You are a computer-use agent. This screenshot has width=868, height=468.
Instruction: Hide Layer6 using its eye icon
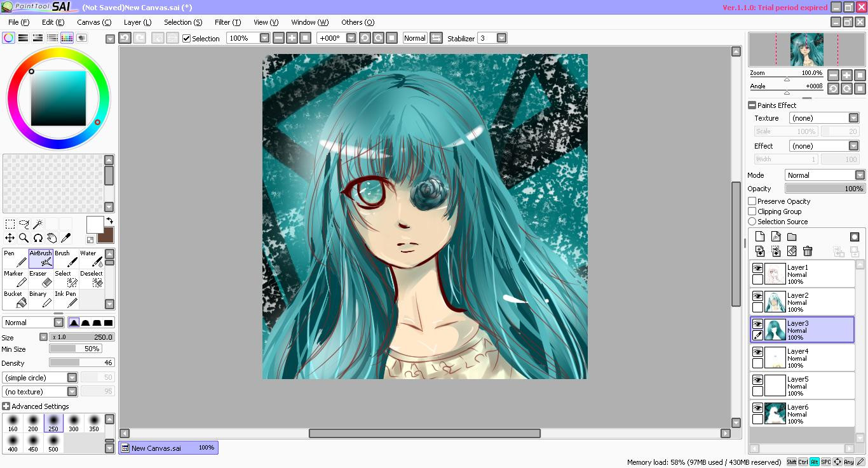(757, 408)
